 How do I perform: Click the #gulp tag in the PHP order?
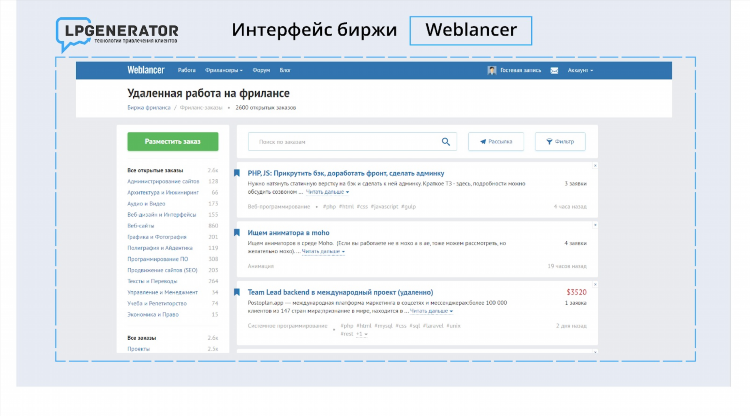click(408, 207)
